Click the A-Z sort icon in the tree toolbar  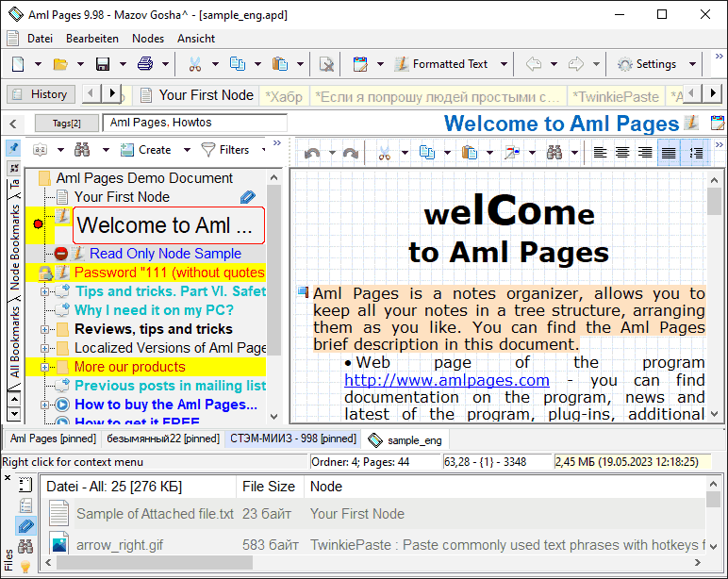click(41, 150)
